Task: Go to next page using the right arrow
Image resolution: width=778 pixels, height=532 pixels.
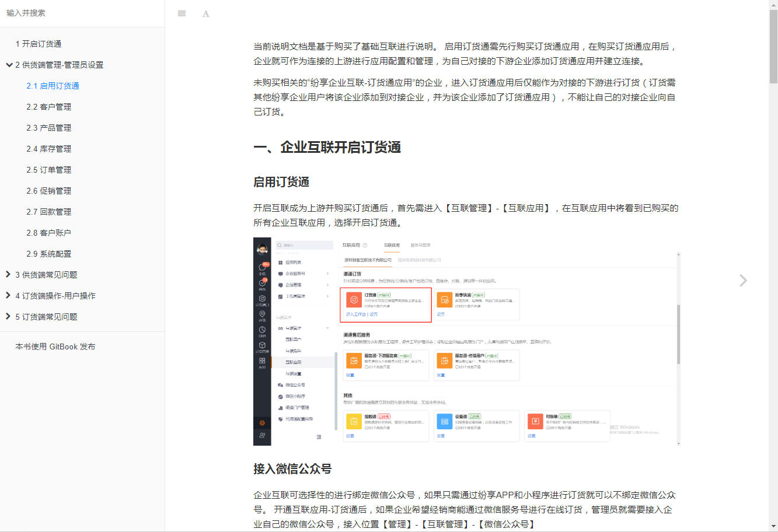Action: (x=743, y=281)
